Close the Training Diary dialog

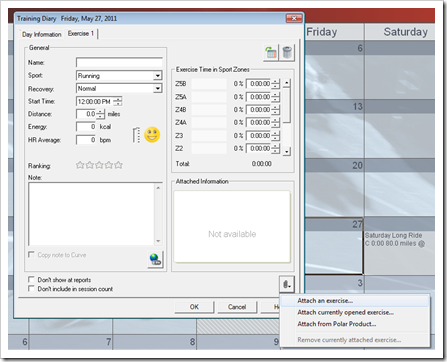click(x=294, y=18)
